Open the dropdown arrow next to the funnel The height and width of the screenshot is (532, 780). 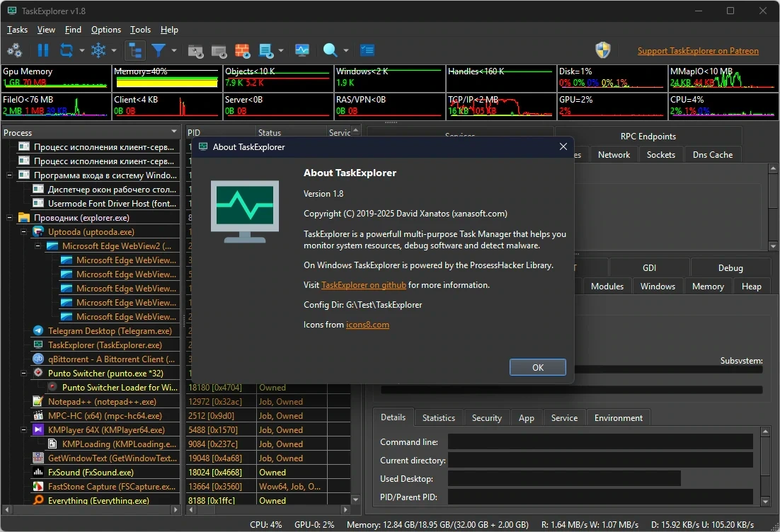173,50
